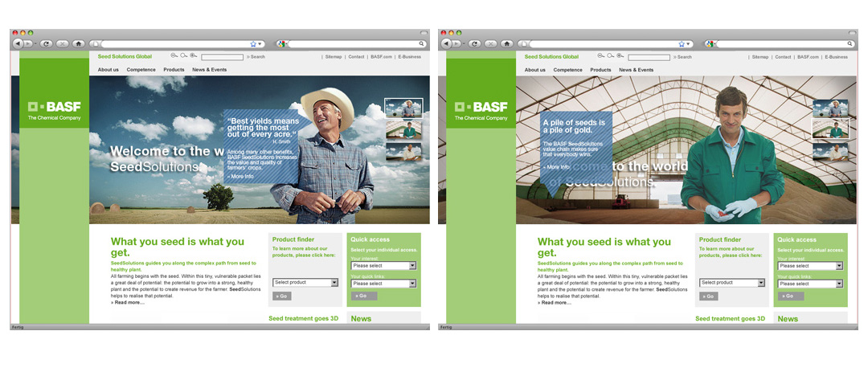The image size is (868, 376).
Task: Open News & Events menu in left window
Action: pos(209,70)
